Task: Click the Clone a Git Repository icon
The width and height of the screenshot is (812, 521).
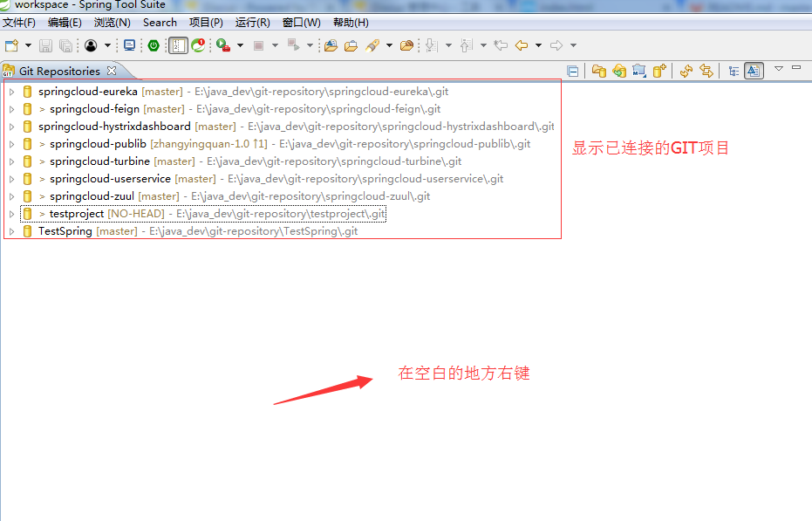Action: coord(619,71)
